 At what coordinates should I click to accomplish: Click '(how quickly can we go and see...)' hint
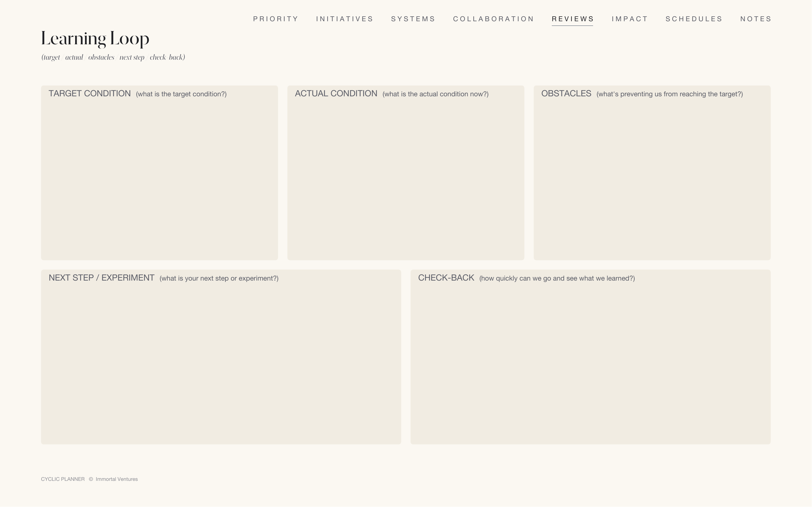coord(557,279)
